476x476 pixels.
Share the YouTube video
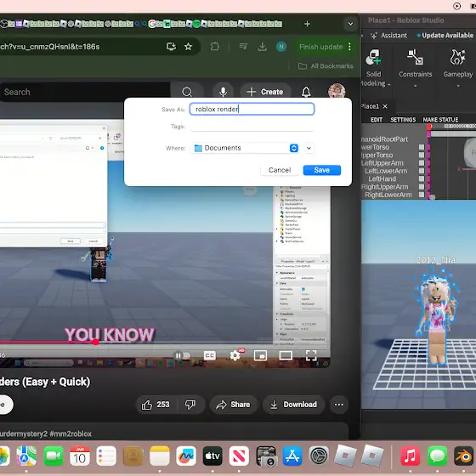233,405
